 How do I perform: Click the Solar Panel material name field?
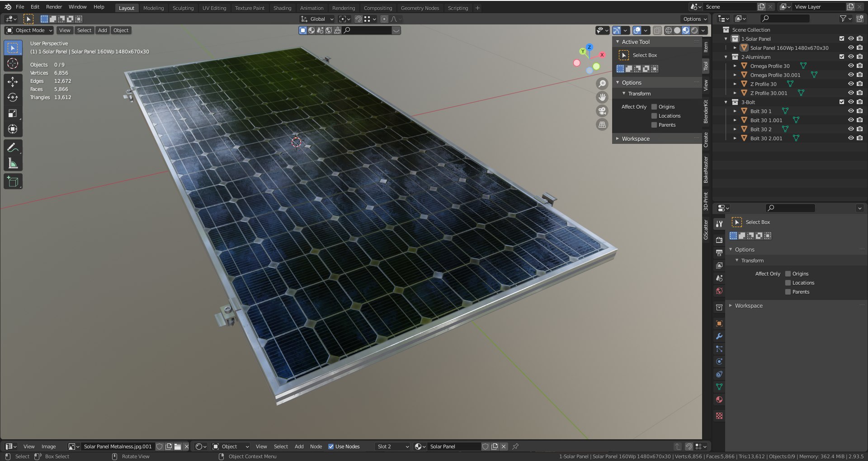coord(454,447)
